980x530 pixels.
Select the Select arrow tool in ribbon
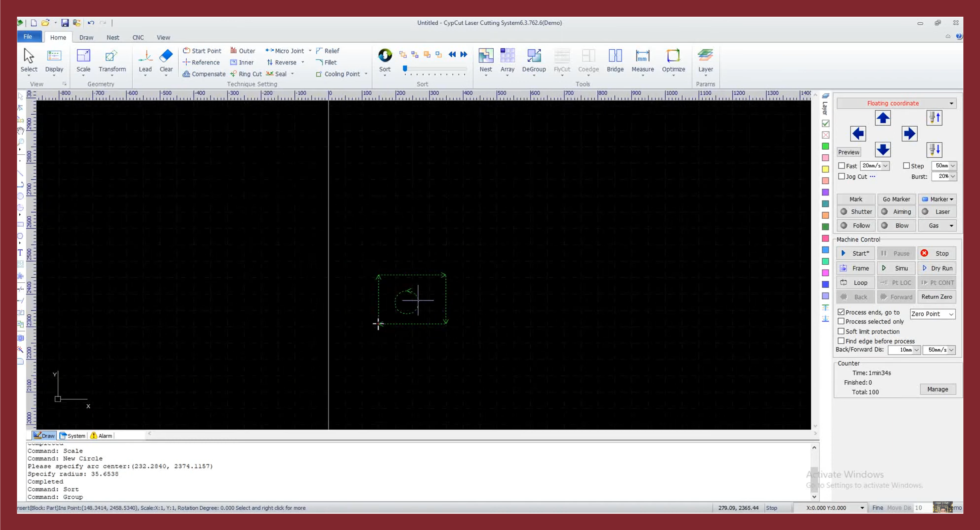[x=29, y=56]
